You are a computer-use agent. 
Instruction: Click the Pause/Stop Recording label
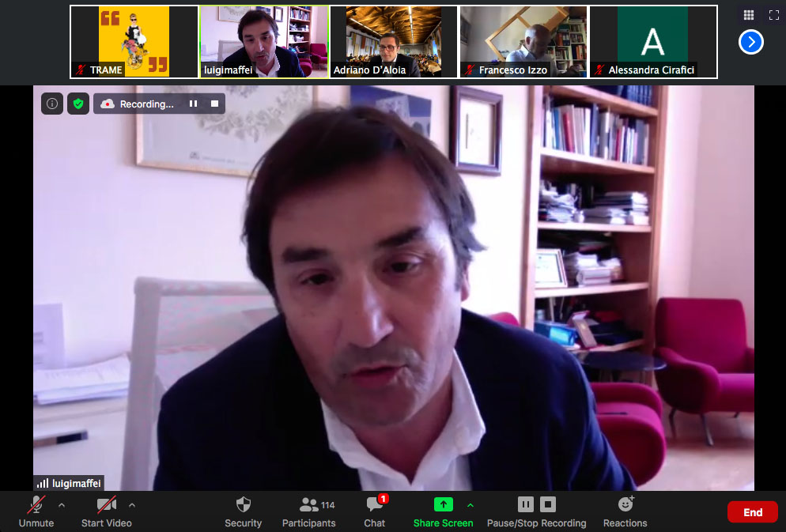(x=536, y=523)
